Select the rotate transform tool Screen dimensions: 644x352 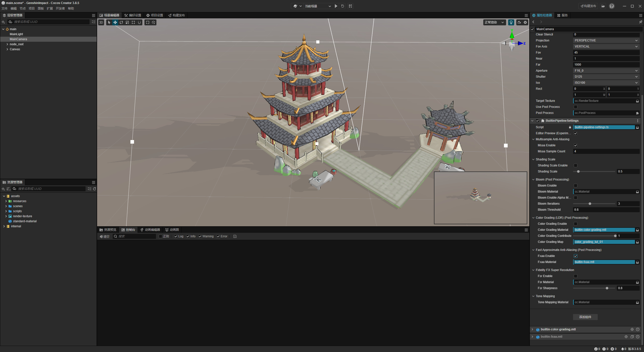(121, 22)
